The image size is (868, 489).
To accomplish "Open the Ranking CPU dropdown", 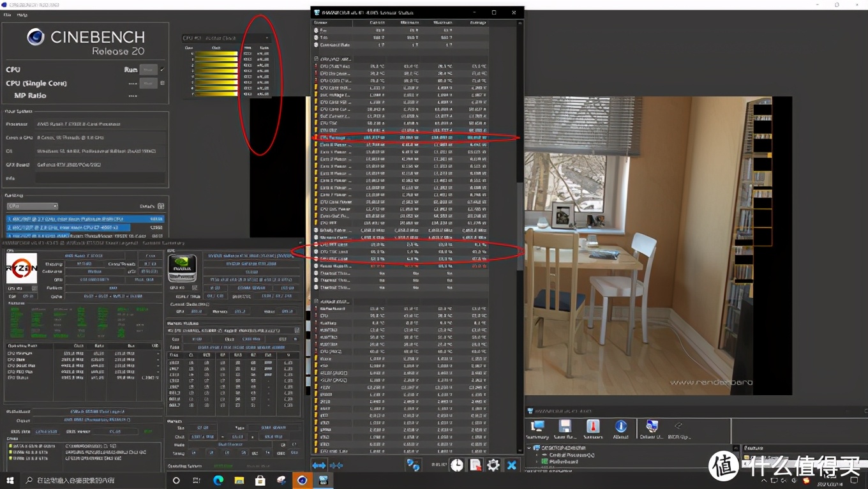I will [x=33, y=206].
